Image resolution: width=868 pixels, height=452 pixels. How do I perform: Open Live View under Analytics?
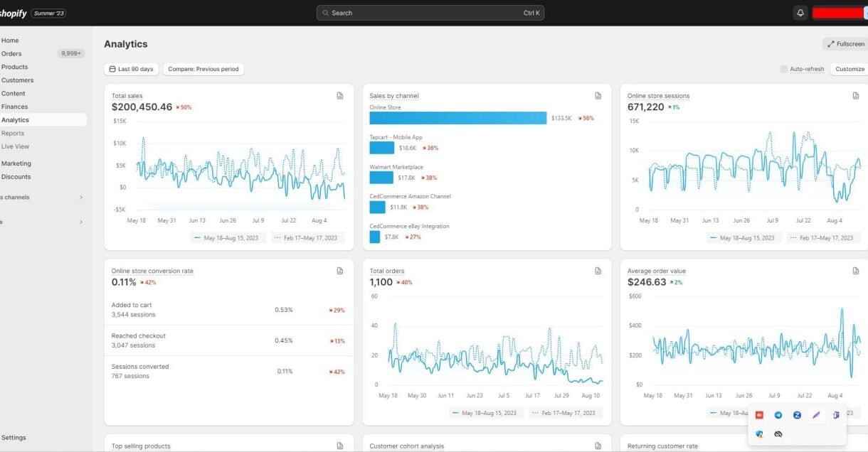coord(15,146)
